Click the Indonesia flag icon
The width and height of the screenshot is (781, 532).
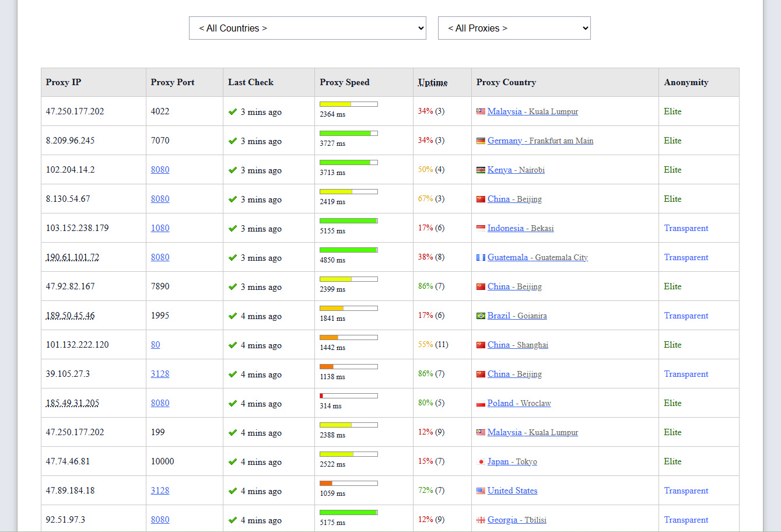pyautogui.click(x=481, y=228)
